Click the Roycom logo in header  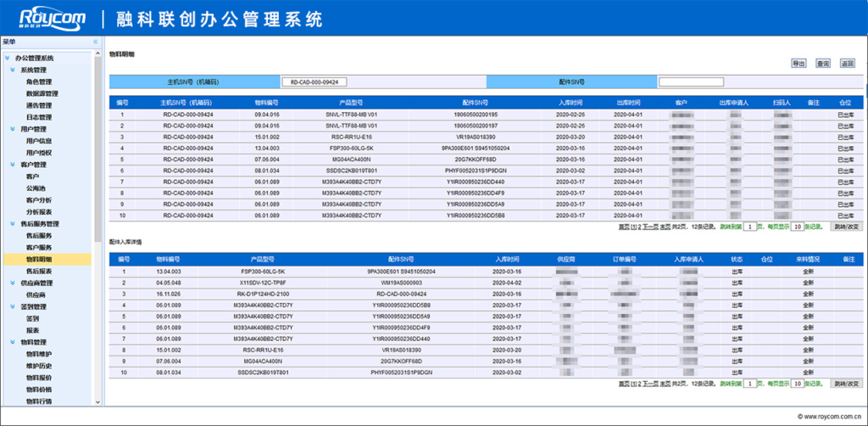[x=53, y=19]
